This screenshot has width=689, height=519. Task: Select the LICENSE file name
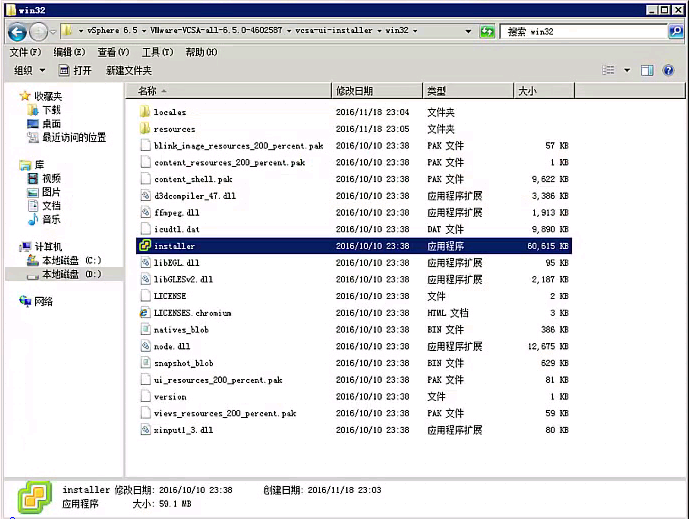point(170,296)
